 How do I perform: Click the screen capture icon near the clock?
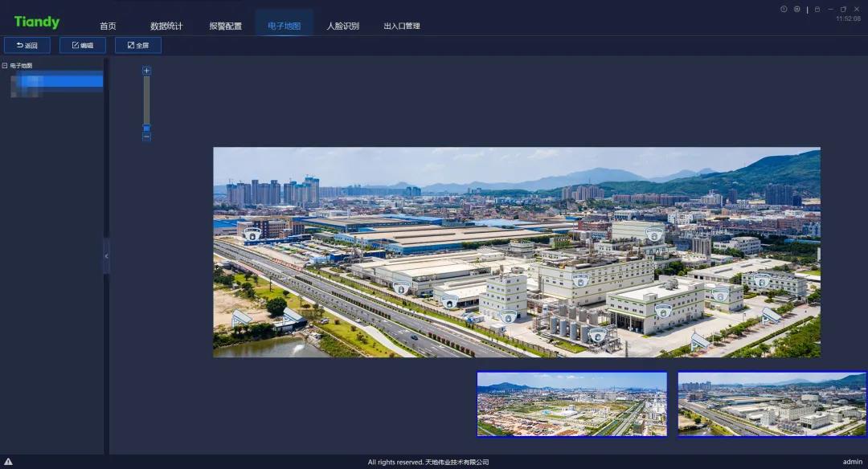coord(796,9)
